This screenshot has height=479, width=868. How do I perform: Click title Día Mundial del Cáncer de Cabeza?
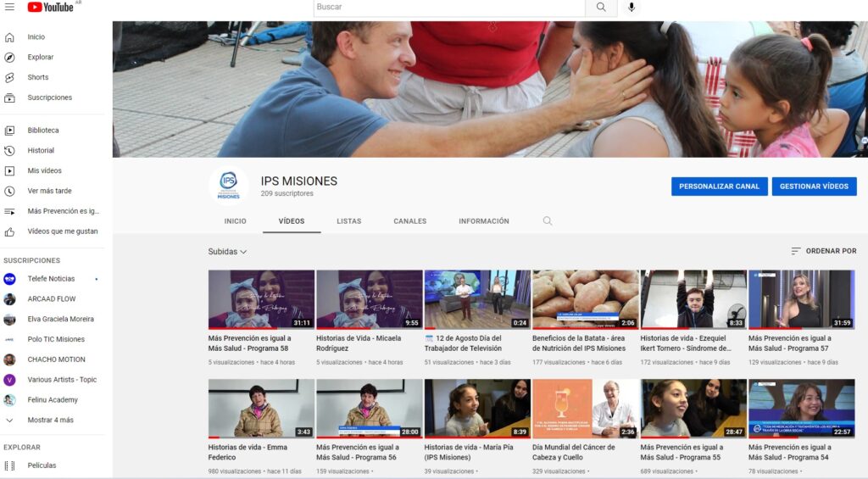(x=574, y=453)
